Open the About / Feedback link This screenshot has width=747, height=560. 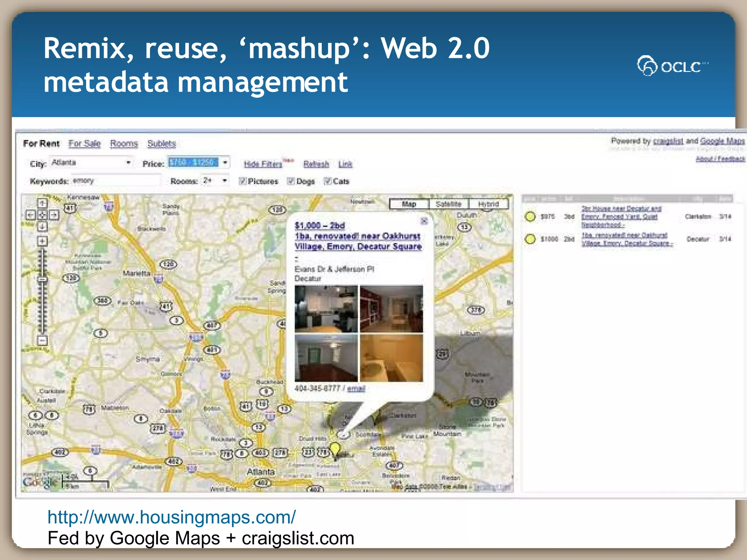pyautogui.click(x=720, y=159)
